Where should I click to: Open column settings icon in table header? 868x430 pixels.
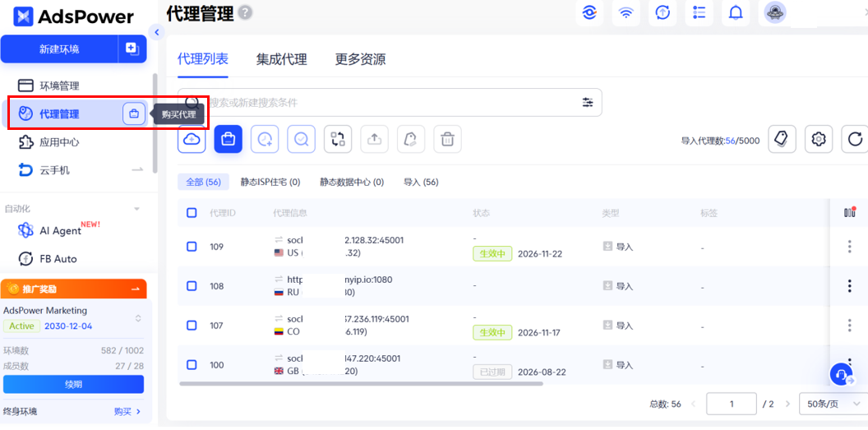[850, 212]
